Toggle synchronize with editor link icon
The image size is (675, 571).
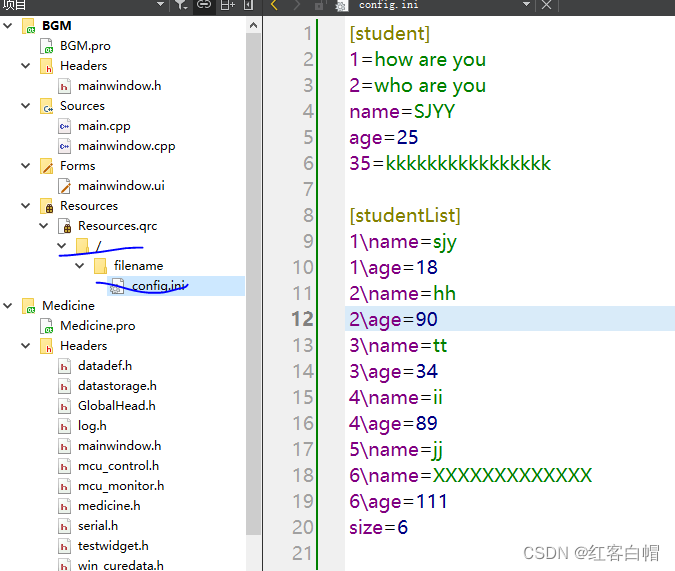(x=204, y=6)
